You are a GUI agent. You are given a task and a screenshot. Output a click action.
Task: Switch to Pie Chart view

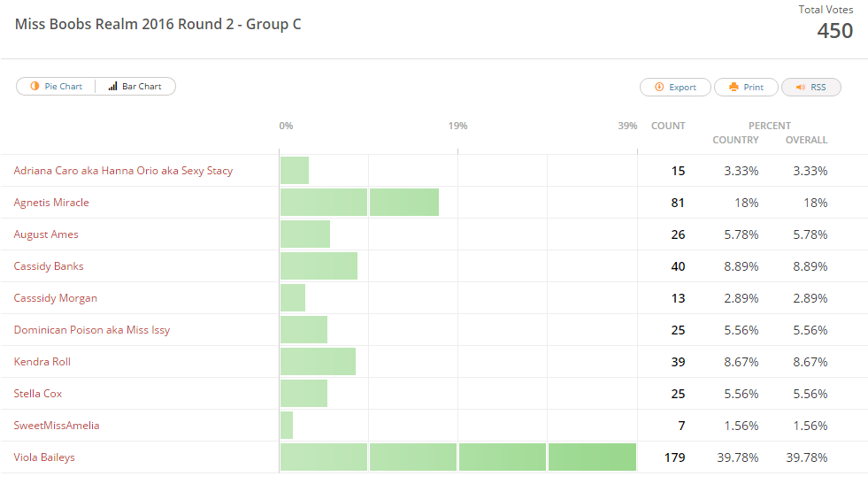pos(57,87)
